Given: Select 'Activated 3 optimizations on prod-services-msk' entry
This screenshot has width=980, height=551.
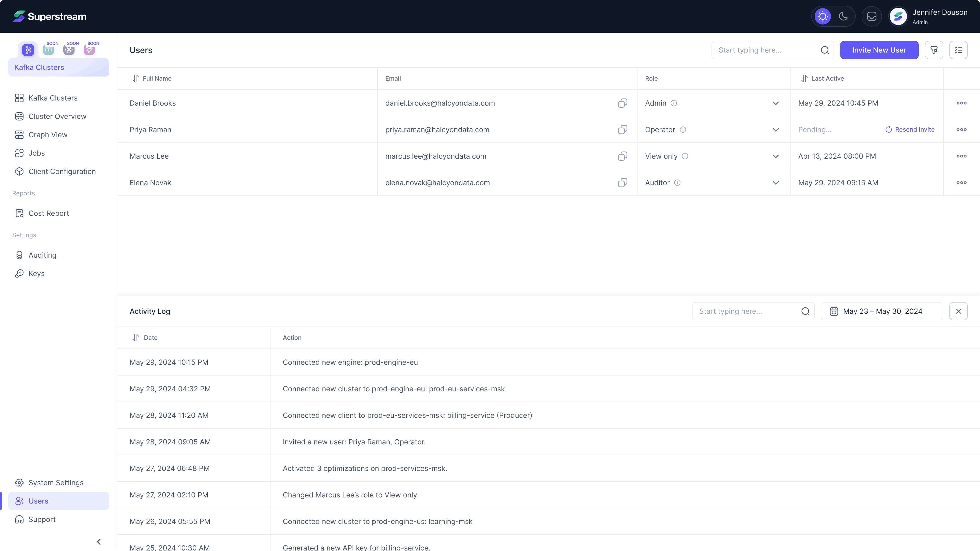Looking at the screenshot, I should 549,469.
